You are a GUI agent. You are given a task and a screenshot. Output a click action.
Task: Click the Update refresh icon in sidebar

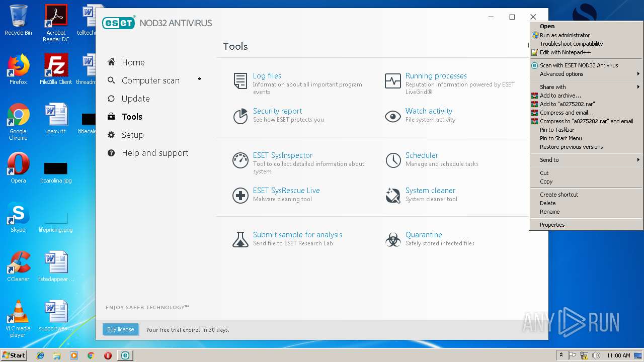click(111, 99)
